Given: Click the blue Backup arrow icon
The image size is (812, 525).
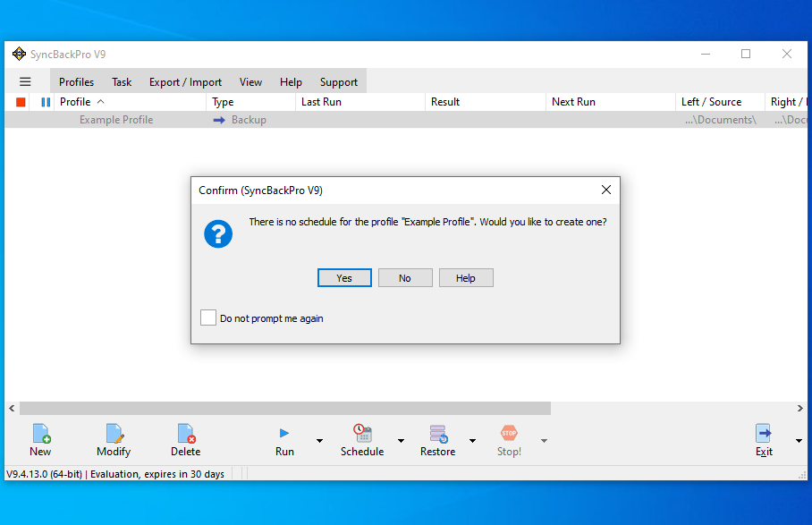Looking at the screenshot, I should (x=219, y=120).
